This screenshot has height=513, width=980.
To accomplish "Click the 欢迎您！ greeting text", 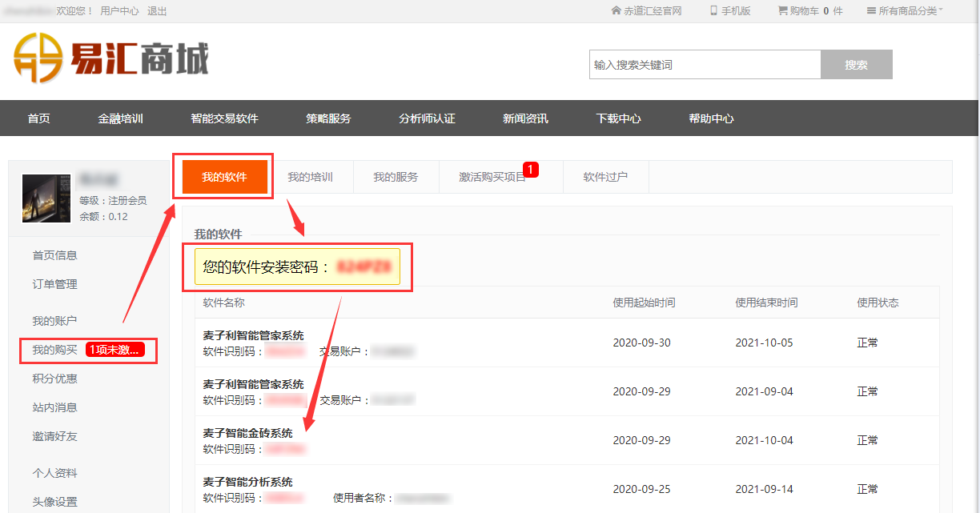I will pos(73,11).
